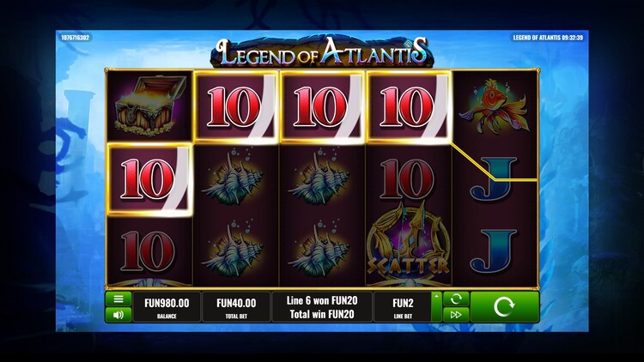The image size is (644, 362).
Task: Open the hamburger menu button
Action: point(118,299)
